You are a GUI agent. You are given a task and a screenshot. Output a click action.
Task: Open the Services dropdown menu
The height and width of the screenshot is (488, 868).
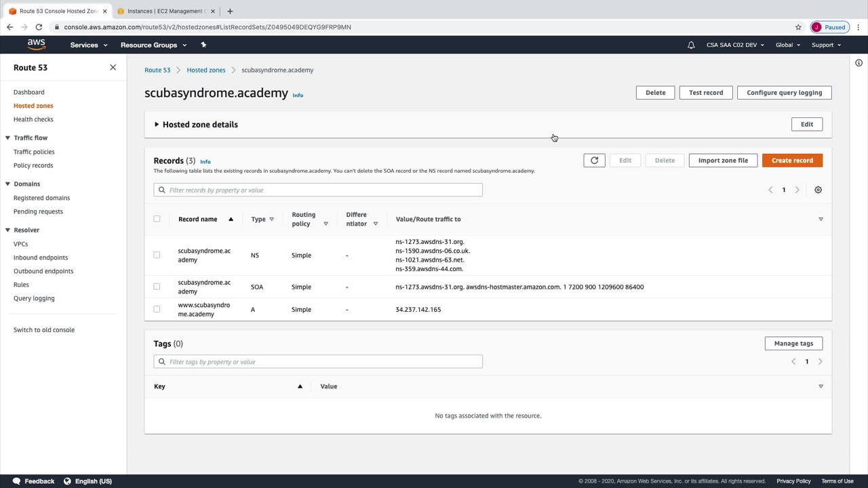click(89, 45)
